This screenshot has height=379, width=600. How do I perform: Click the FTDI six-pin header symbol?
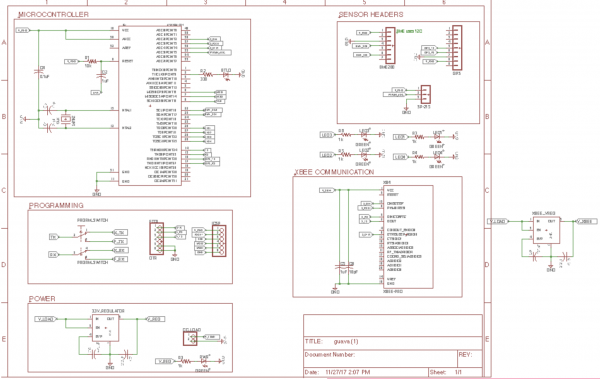coord(157,239)
